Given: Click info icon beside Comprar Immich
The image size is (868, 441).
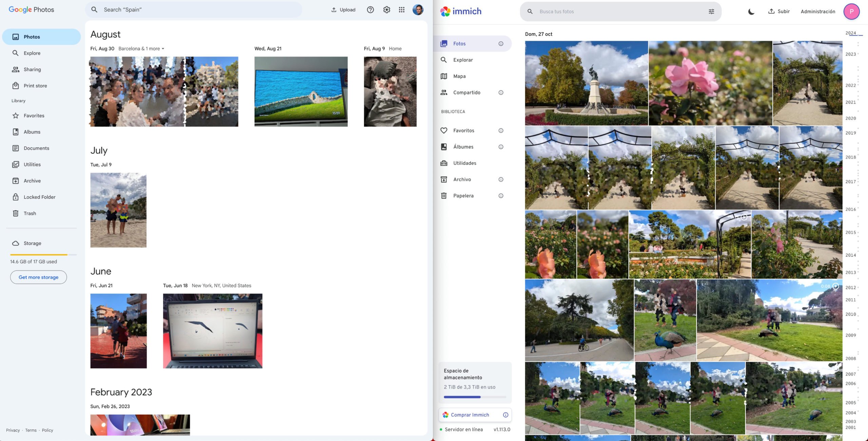Looking at the screenshot, I should (506, 415).
